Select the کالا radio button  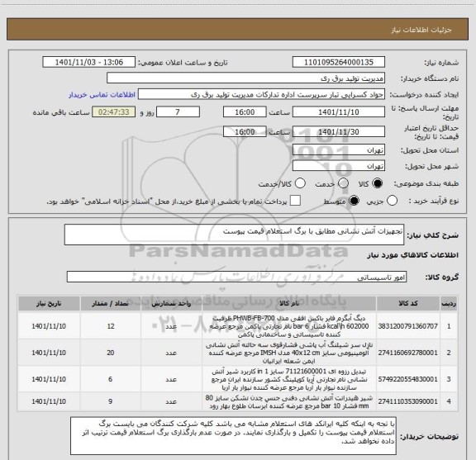[x=378, y=183]
